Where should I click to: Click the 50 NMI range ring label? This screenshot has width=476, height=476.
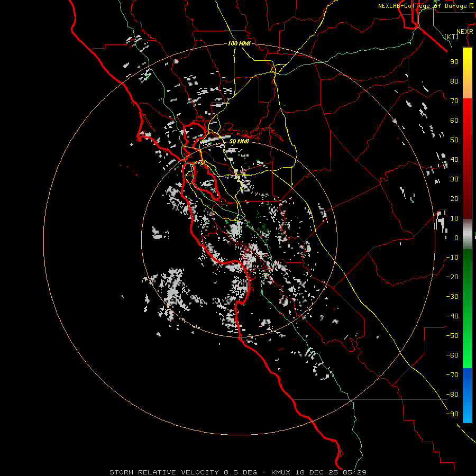tap(239, 141)
